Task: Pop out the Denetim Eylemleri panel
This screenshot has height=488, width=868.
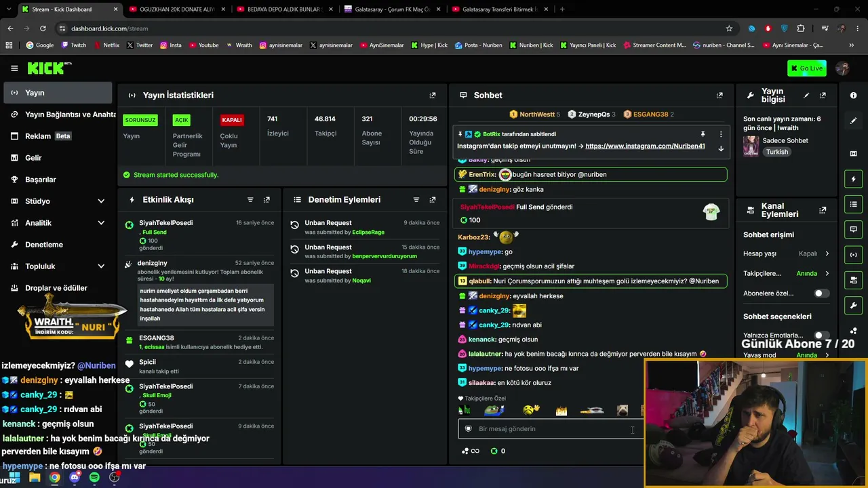Action: [x=433, y=200]
